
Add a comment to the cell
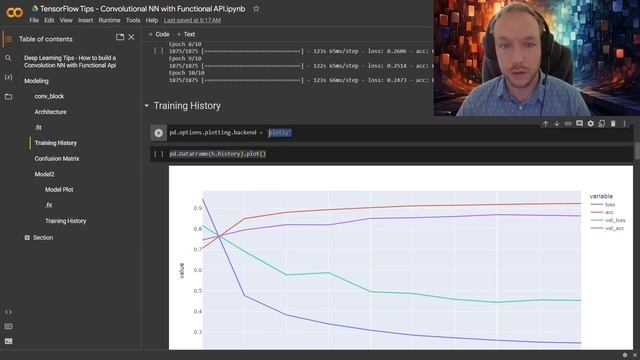[x=579, y=123]
